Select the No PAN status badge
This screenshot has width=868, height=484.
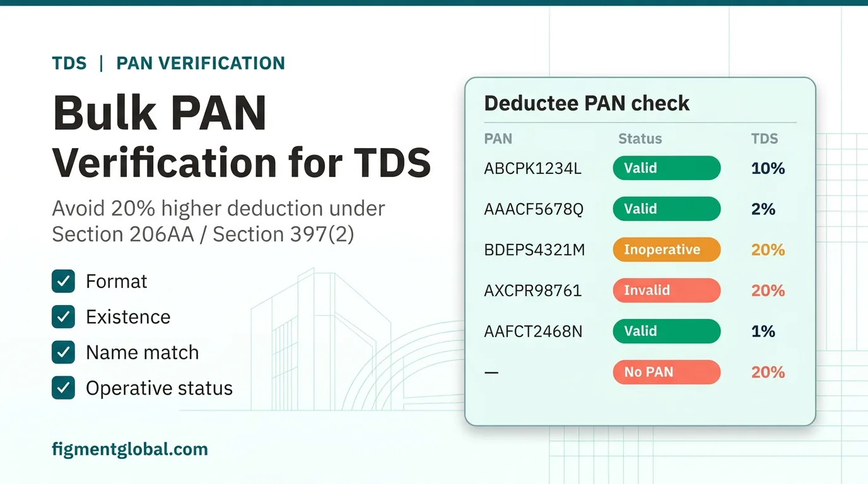click(x=666, y=372)
